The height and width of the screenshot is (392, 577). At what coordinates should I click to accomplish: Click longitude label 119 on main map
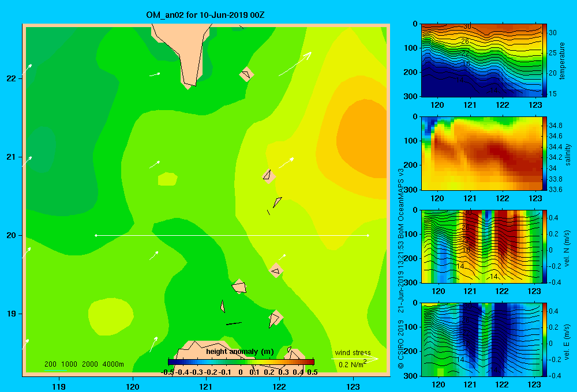click(x=59, y=386)
